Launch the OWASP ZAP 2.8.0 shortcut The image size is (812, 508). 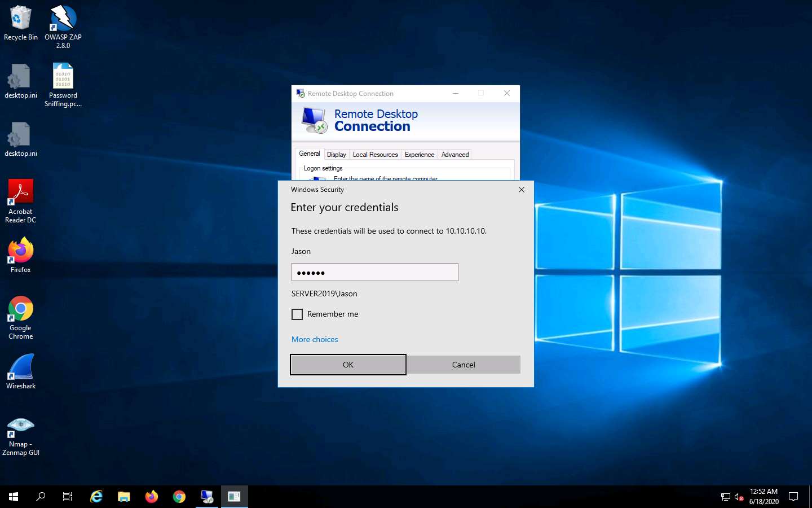pyautogui.click(x=63, y=26)
